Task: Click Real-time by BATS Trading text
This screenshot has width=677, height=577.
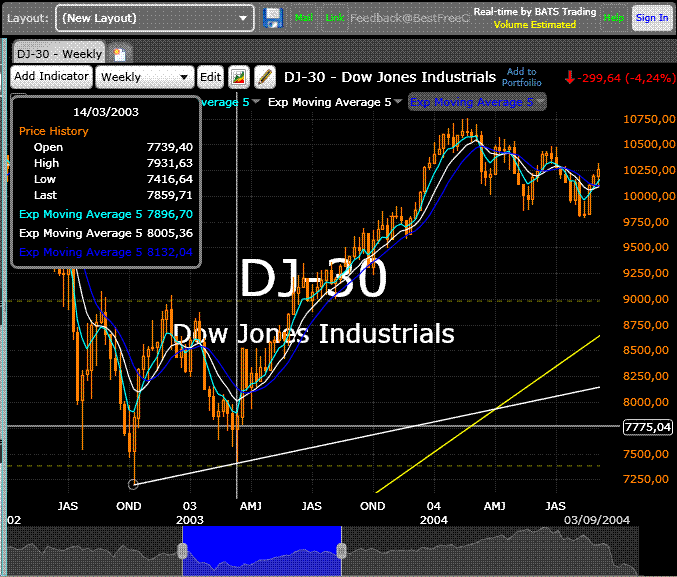Action: 535,12
